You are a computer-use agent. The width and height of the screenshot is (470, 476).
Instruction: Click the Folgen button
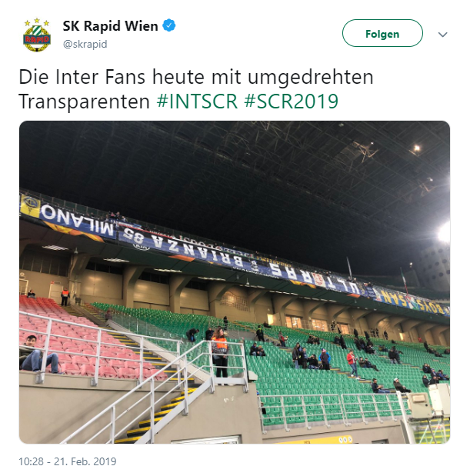tap(382, 33)
